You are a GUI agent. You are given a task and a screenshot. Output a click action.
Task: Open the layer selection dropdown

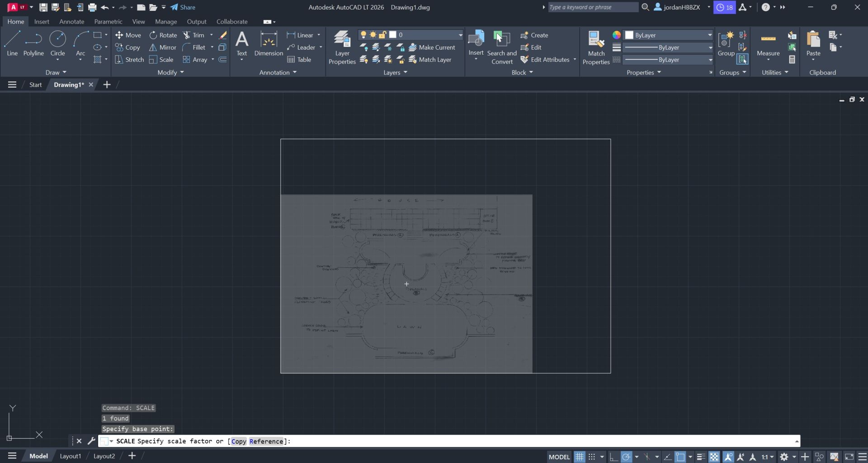coord(460,35)
